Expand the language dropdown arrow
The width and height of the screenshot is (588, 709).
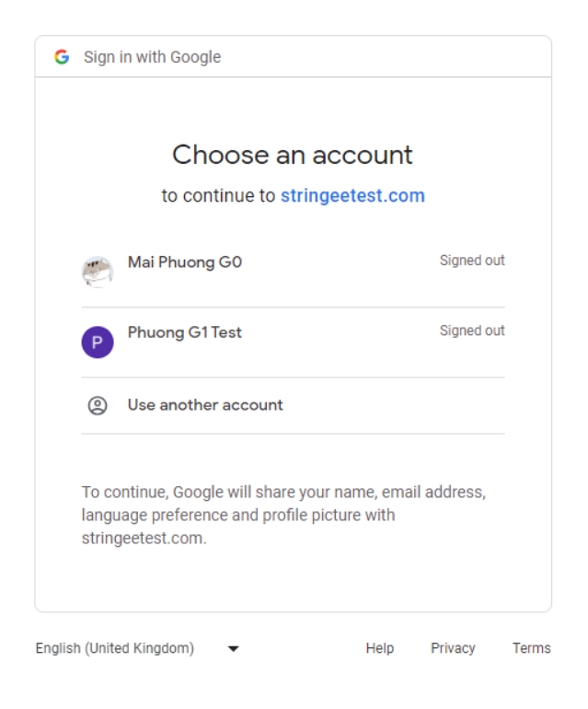pos(232,649)
